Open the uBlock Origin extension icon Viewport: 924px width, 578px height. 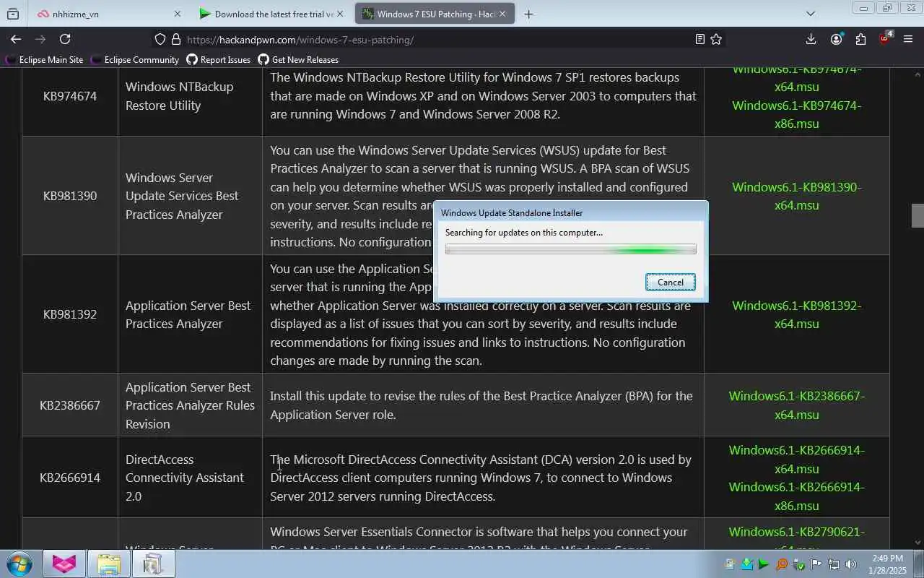coord(885,39)
